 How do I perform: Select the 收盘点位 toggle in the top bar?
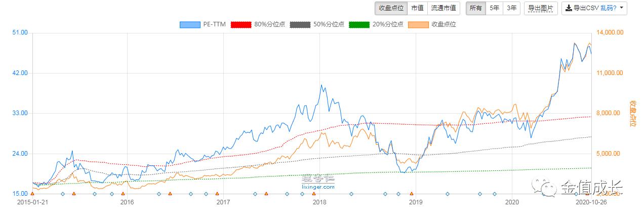(x=391, y=8)
